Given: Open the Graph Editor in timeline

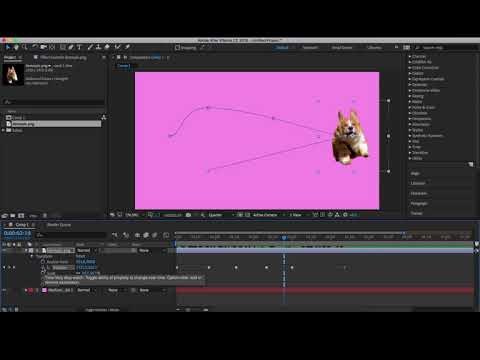Looking at the screenshot, I should [166, 235].
